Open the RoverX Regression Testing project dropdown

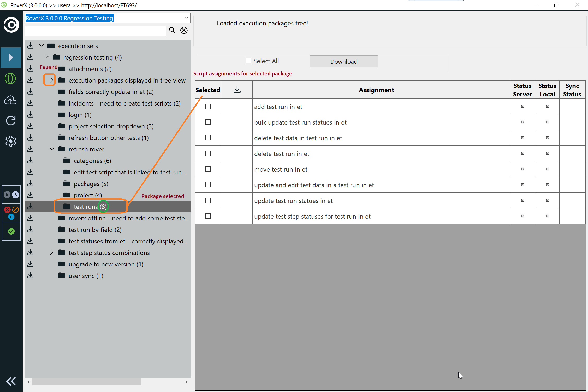click(x=186, y=18)
